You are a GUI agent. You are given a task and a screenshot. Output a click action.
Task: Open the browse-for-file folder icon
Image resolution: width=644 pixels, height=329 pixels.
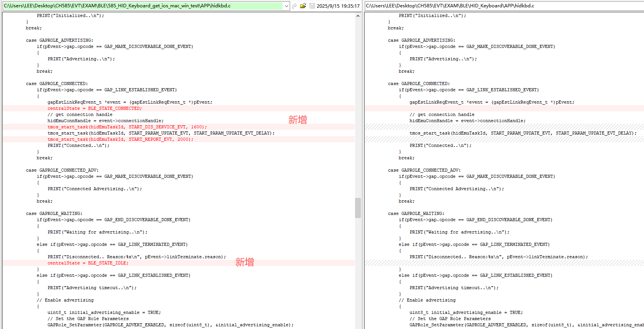pos(303,6)
